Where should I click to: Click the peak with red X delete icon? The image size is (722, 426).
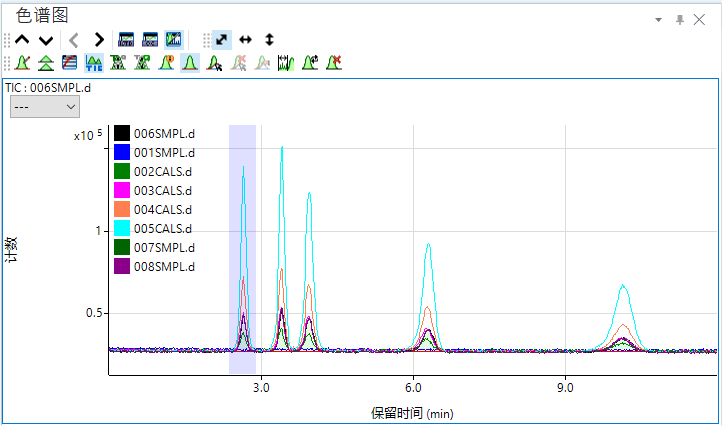click(x=334, y=63)
